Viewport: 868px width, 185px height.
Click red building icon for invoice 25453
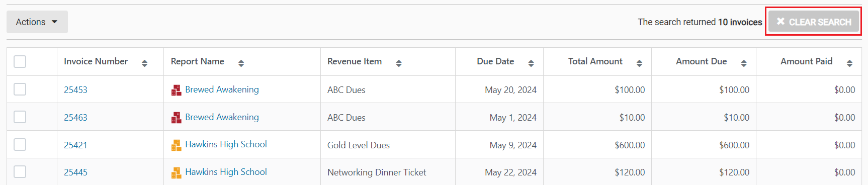[x=176, y=90]
